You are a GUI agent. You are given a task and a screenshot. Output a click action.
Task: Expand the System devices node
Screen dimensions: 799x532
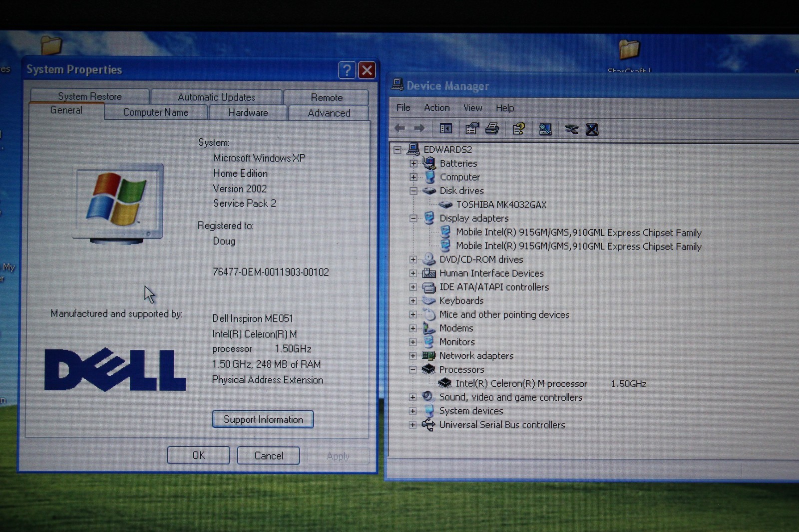(x=412, y=411)
